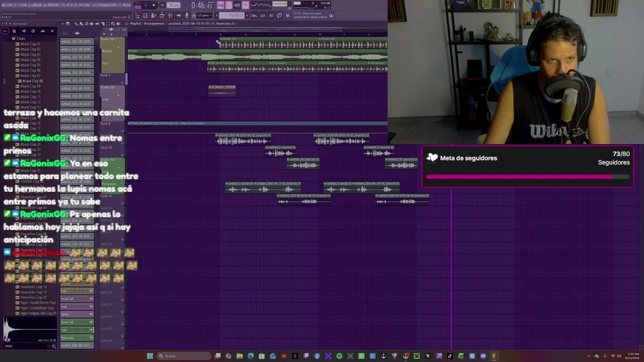
Task: Choose the select tool in playlist toolbar
Action: point(107,24)
